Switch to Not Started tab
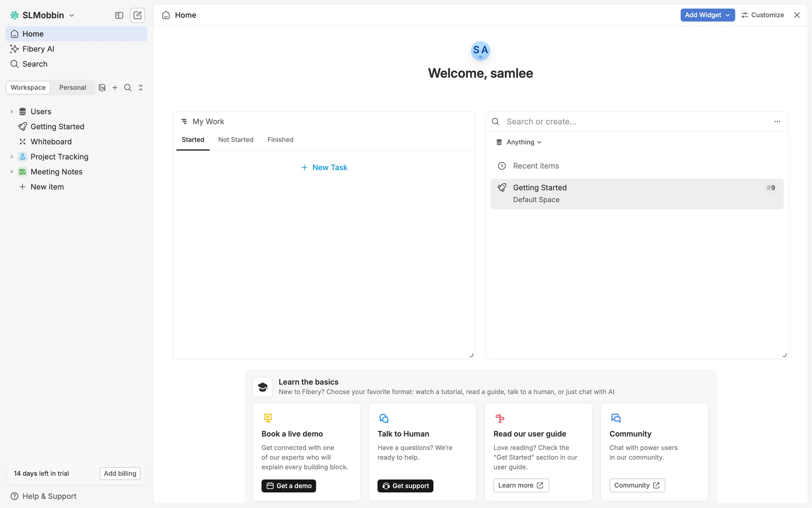 tap(236, 140)
